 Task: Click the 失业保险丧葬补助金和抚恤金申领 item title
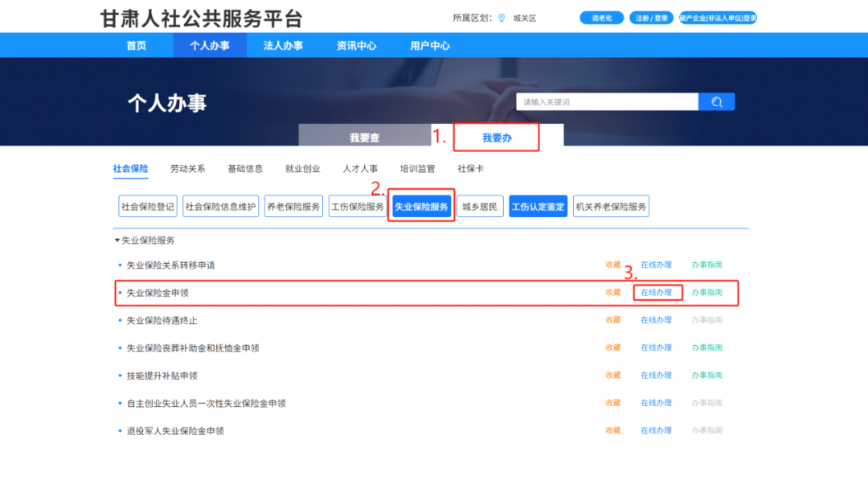click(x=193, y=348)
